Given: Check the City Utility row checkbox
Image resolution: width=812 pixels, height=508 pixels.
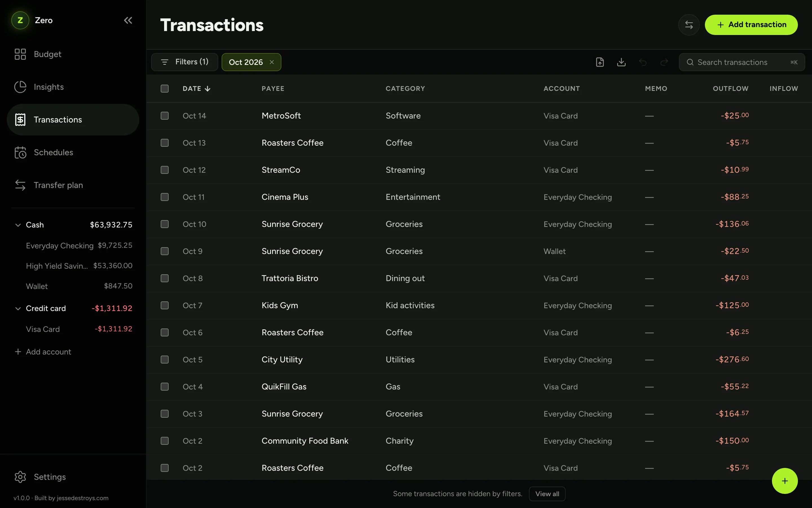Looking at the screenshot, I should 164,360.
